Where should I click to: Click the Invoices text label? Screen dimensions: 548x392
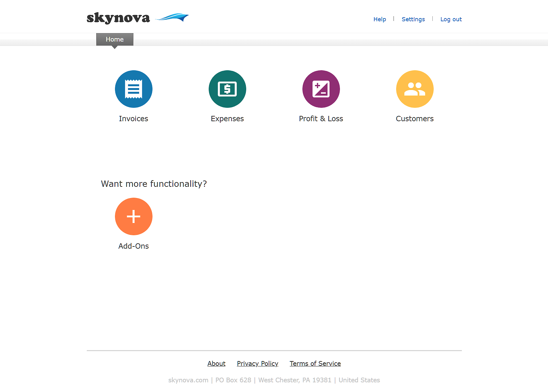pos(133,119)
